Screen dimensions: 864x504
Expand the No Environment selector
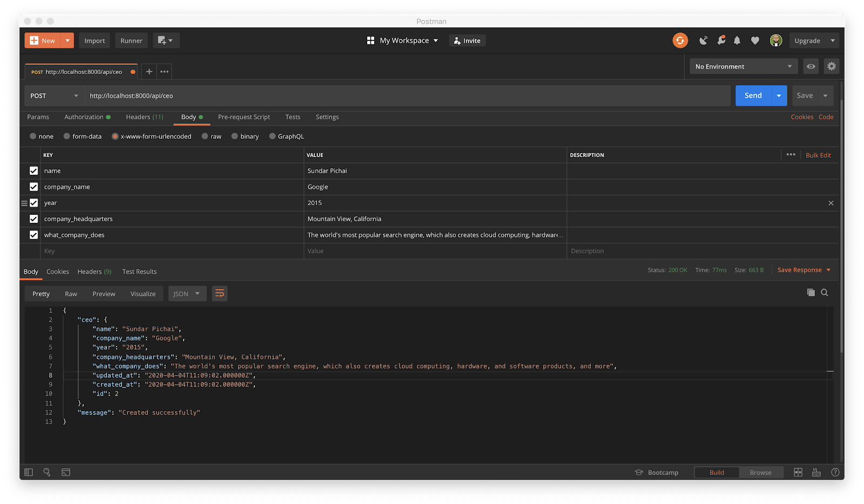[x=743, y=66]
